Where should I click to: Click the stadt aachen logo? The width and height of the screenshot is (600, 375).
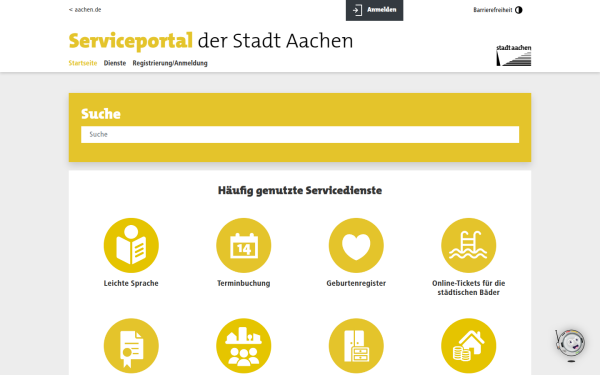[514, 55]
